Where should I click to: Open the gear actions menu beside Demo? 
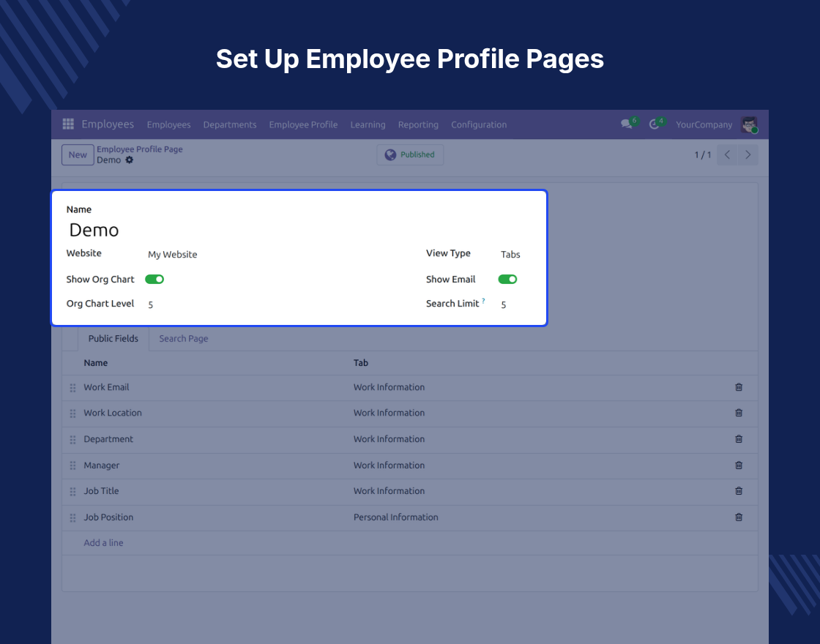point(129,160)
